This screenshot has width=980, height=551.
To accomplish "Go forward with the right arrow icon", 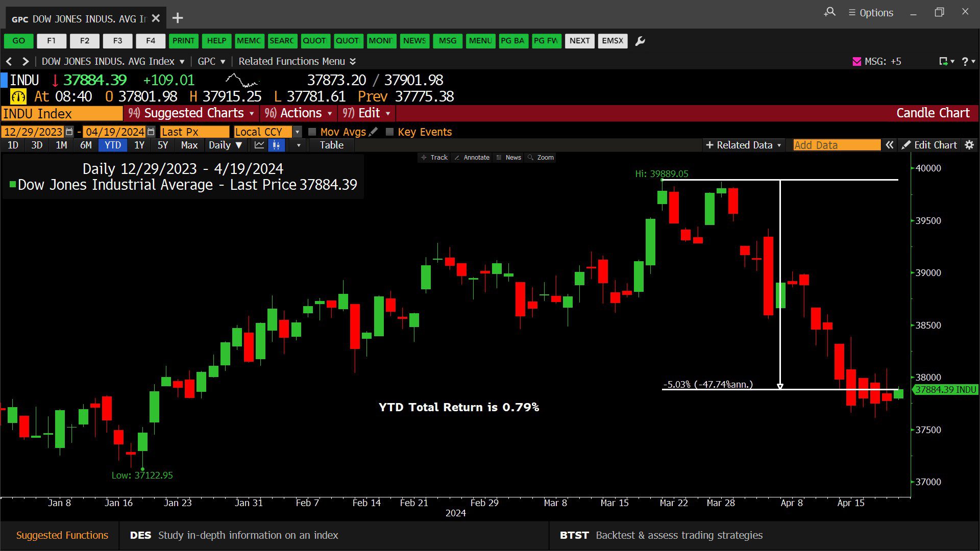I will click(x=25, y=61).
